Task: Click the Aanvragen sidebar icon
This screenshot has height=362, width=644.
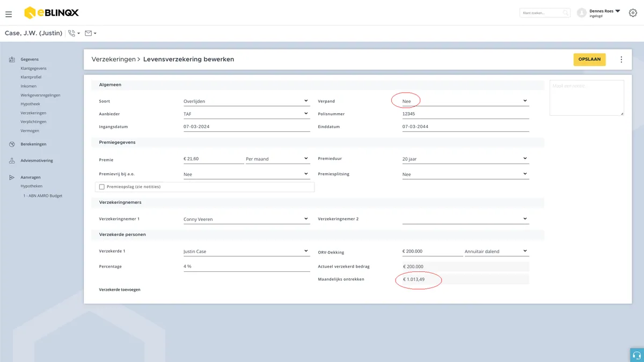Action: (x=12, y=178)
